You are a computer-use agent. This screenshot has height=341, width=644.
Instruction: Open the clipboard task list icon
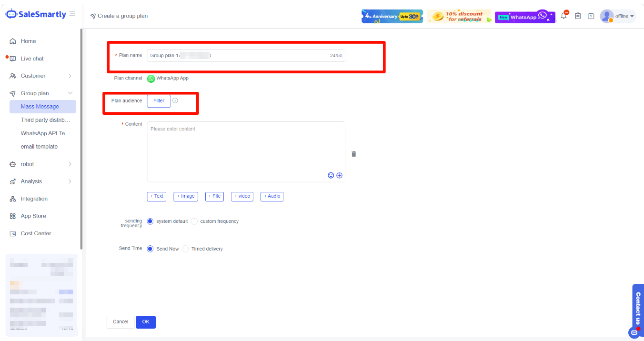[x=578, y=16]
